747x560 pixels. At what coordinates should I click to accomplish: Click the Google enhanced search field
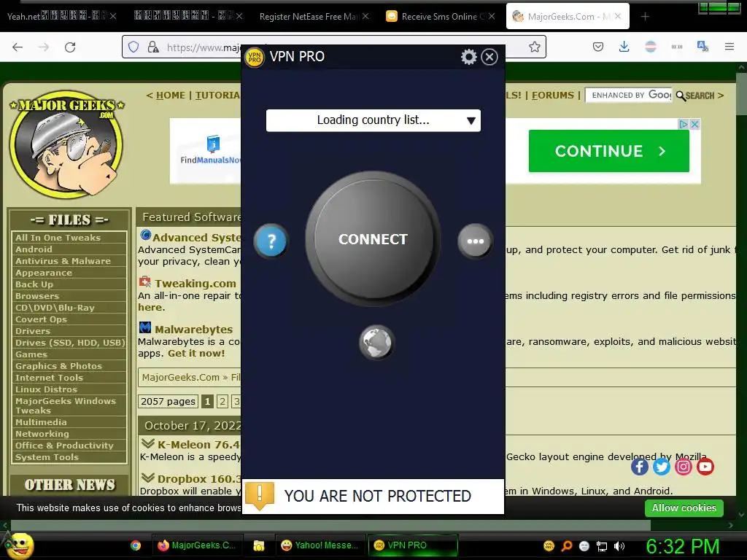629,96
